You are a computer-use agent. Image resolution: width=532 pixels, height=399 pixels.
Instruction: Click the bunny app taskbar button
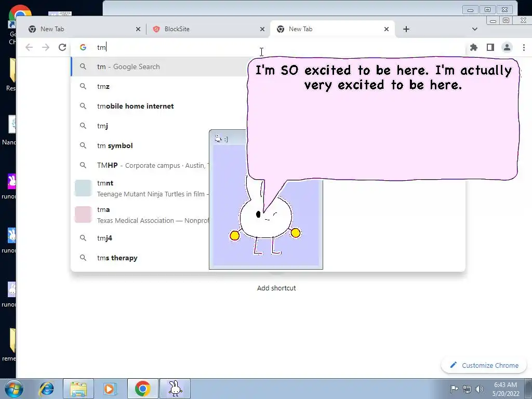pos(175,389)
